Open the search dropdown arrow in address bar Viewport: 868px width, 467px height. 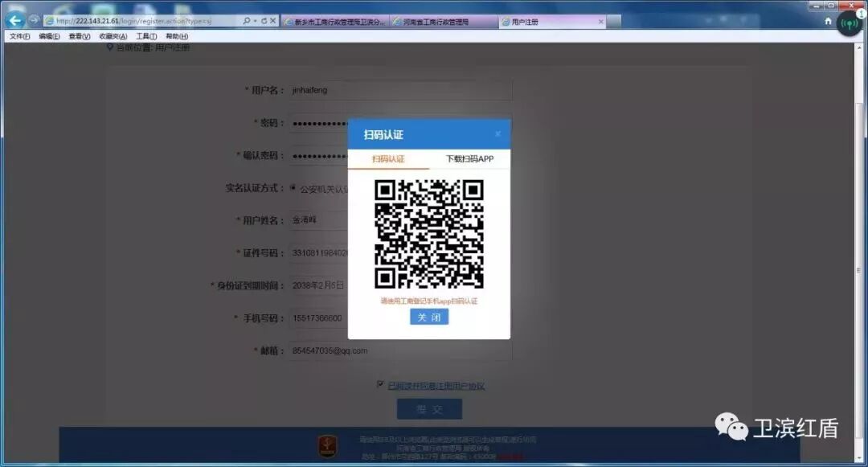coord(255,21)
